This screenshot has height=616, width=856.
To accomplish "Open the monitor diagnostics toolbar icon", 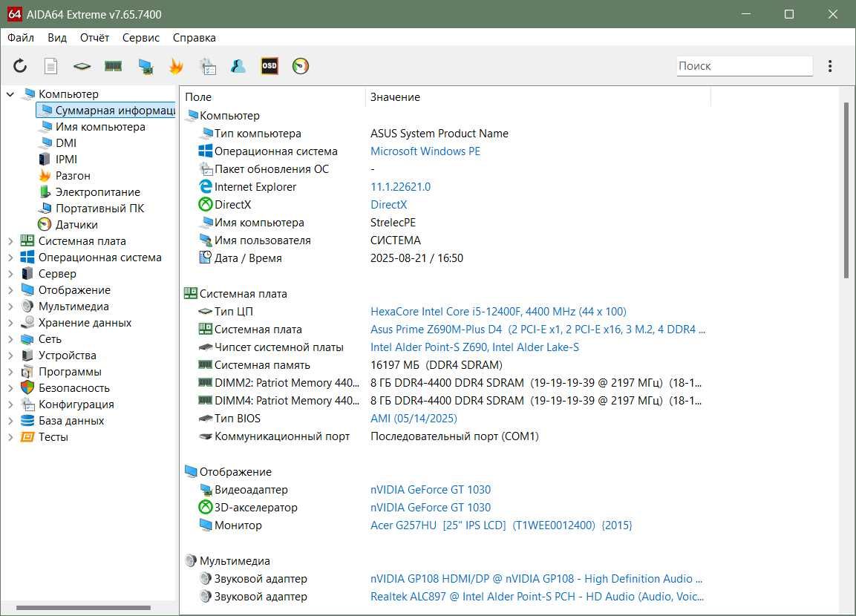I will click(x=146, y=66).
